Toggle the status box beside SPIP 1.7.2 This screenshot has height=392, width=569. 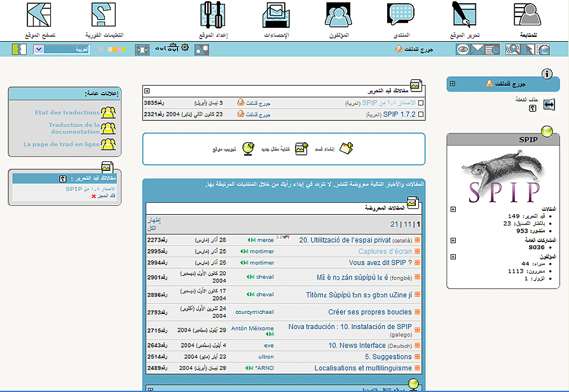coord(420,114)
